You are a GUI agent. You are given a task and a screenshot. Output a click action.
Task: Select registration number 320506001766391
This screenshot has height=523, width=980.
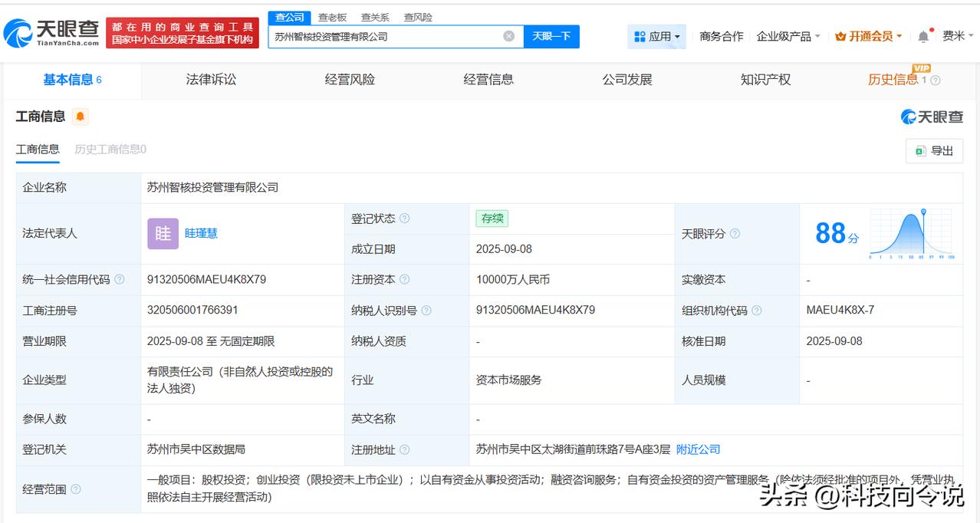(x=192, y=311)
